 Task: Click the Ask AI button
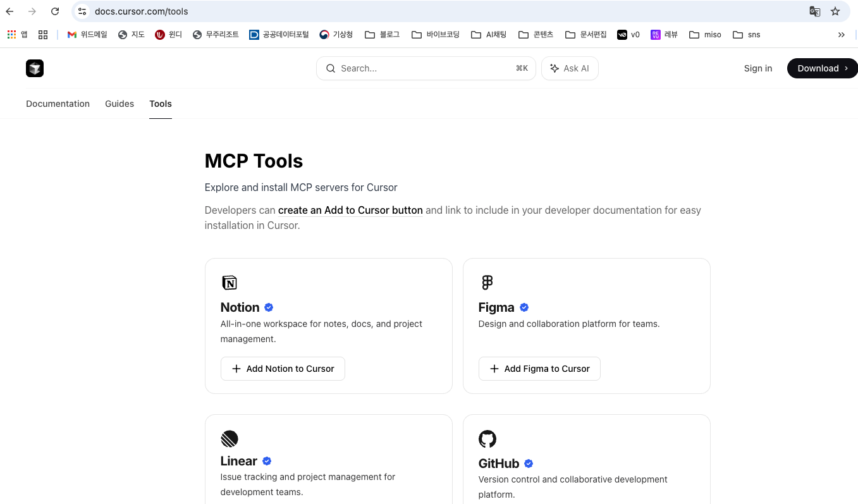pos(570,68)
